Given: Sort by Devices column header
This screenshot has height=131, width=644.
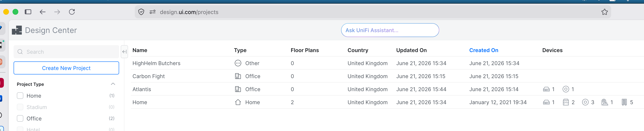Looking at the screenshot, I should [x=552, y=50].
